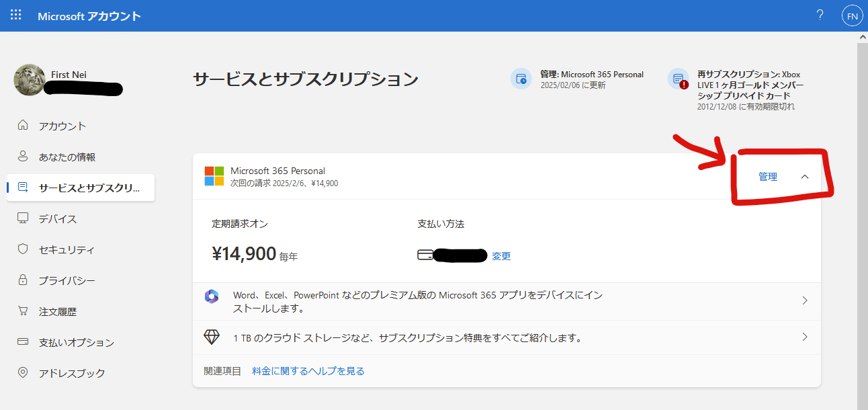Click 管理: Microsoft 365 Personal header link

[x=592, y=75]
